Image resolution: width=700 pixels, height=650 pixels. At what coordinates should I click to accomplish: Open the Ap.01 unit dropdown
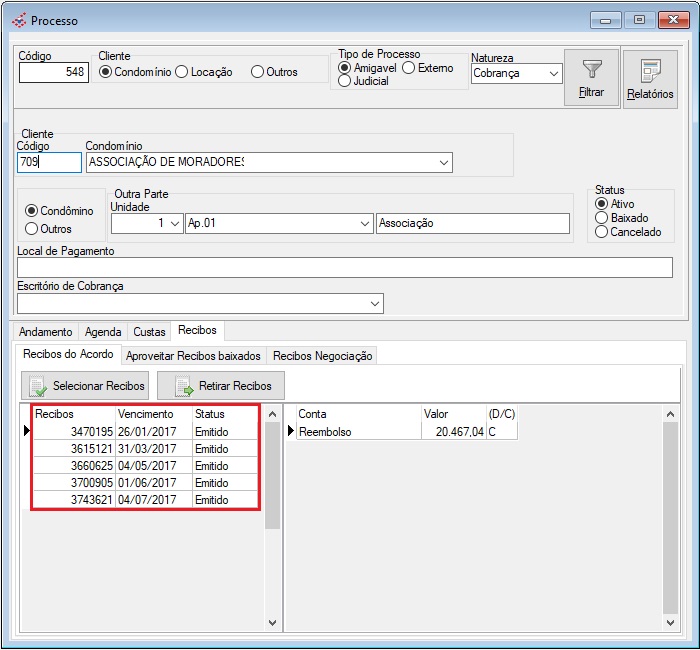pyautogui.click(x=363, y=224)
